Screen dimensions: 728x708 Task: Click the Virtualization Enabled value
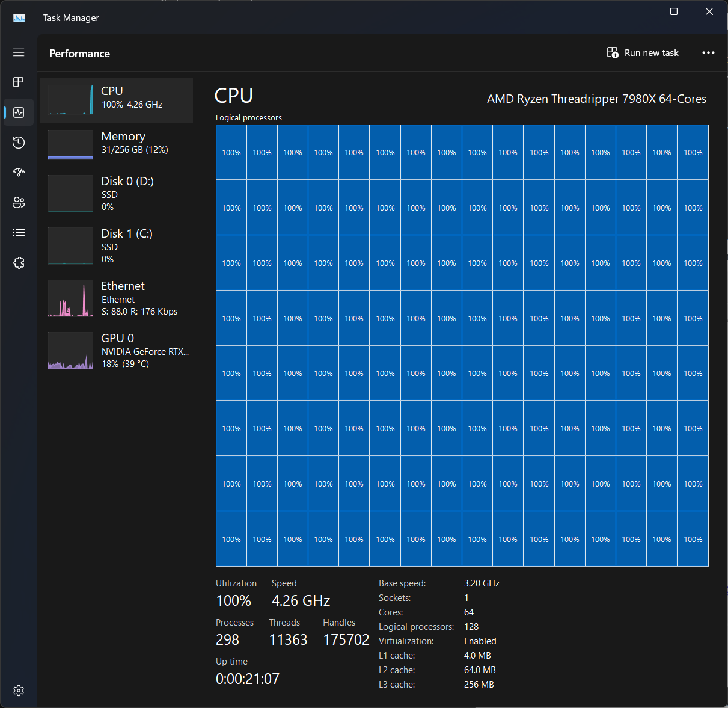tap(480, 641)
